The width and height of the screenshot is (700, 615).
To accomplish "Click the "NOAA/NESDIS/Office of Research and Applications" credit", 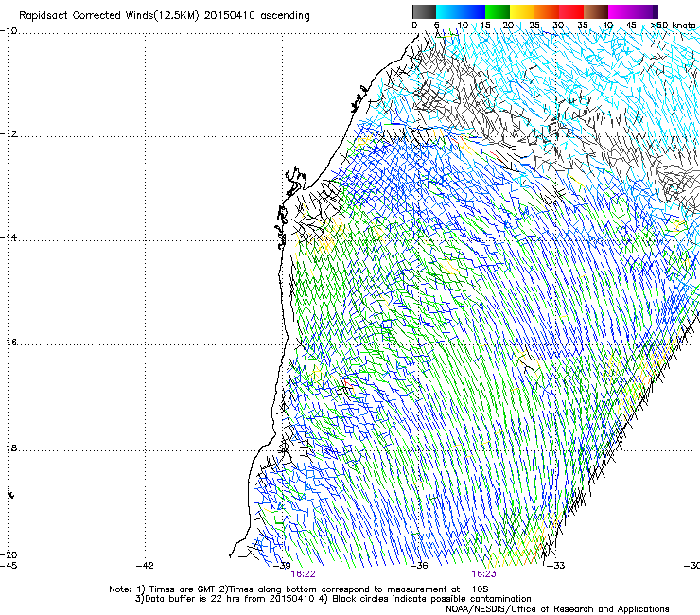I will (557, 608).
